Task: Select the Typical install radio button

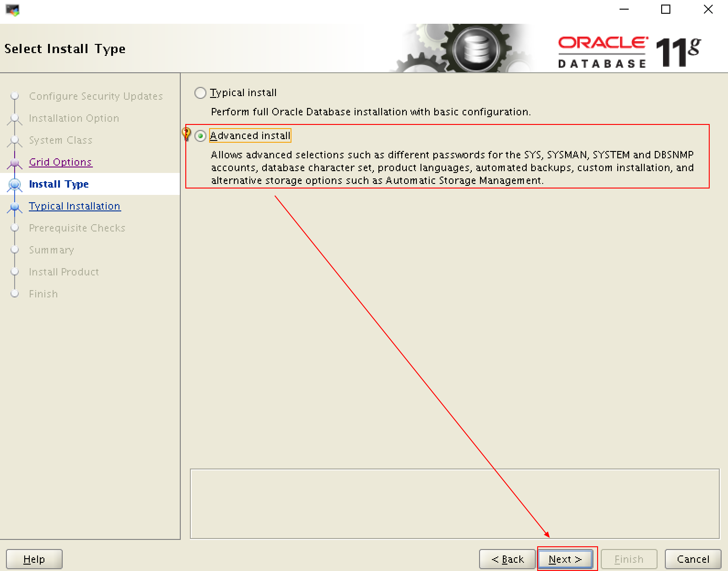Action: [x=200, y=93]
